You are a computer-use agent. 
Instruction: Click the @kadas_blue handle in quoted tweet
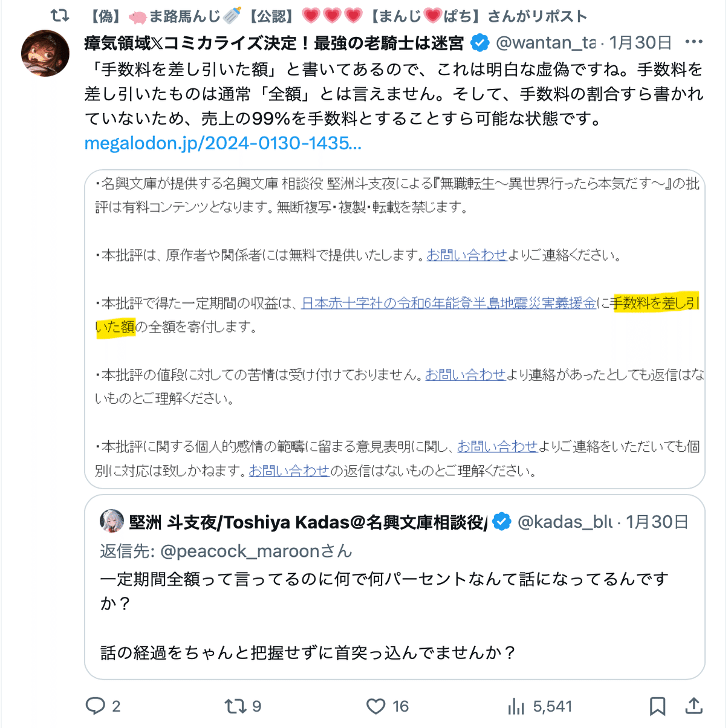(x=565, y=522)
